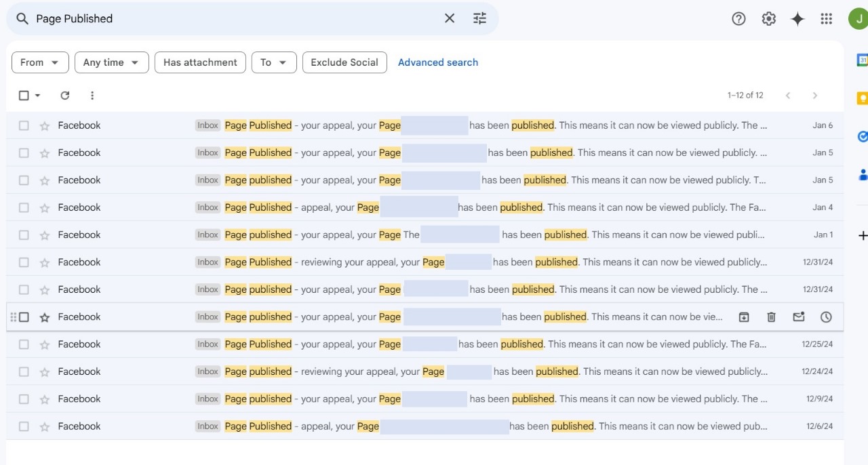Image resolution: width=868 pixels, height=465 pixels.
Task: Toggle the select-all checkbox
Action: coord(24,96)
